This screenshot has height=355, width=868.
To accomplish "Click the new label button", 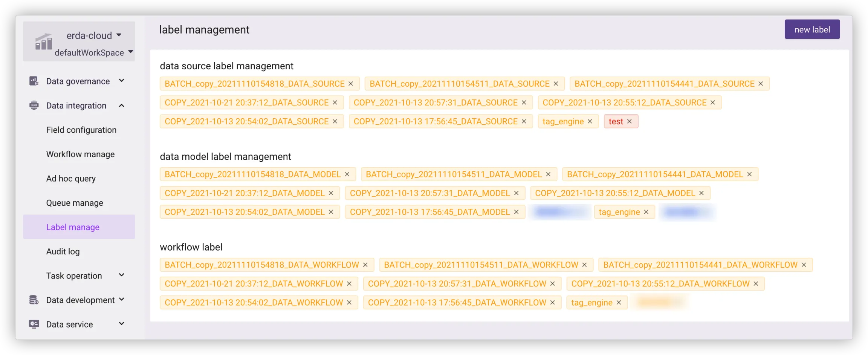I will click(x=812, y=29).
